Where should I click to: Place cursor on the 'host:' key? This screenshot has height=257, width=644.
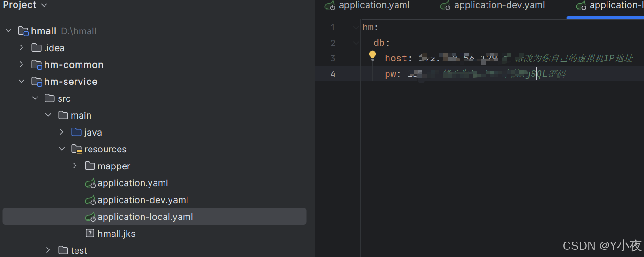(x=398, y=59)
